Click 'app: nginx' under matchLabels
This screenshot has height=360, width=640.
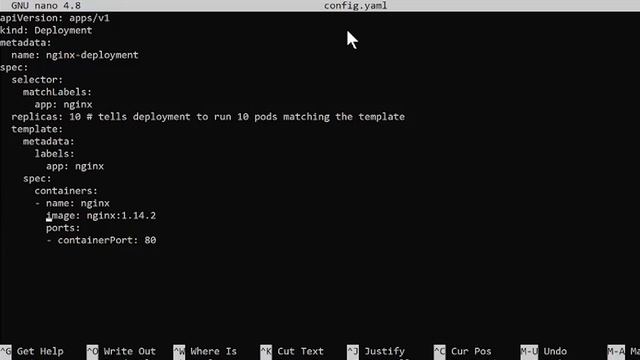[x=63, y=105]
